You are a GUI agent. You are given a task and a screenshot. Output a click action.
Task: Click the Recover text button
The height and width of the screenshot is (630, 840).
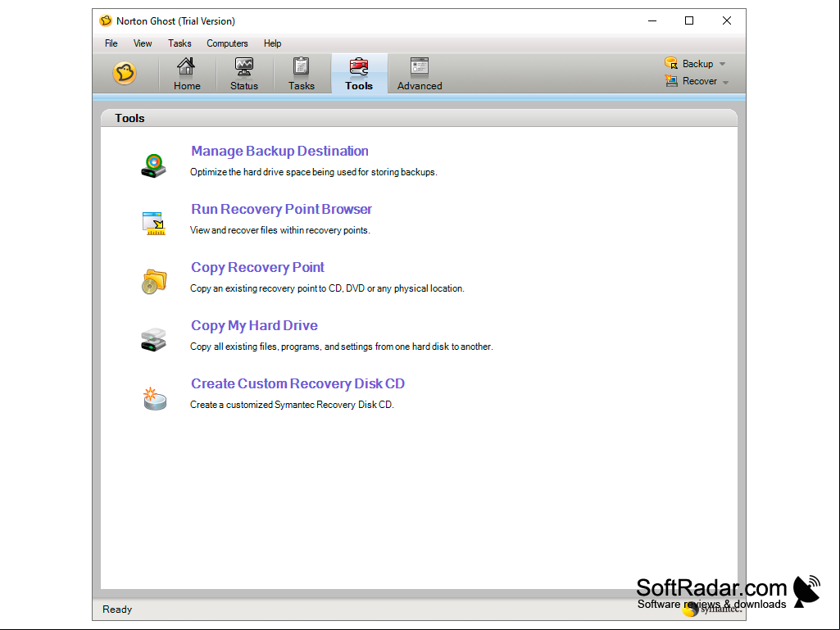[700, 81]
